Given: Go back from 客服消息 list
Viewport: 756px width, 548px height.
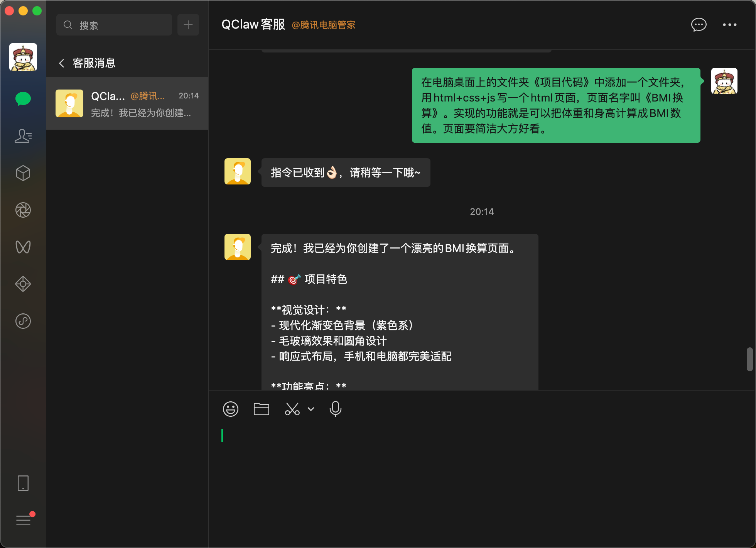Looking at the screenshot, I should pyautogui.click(x=62, y=63).
